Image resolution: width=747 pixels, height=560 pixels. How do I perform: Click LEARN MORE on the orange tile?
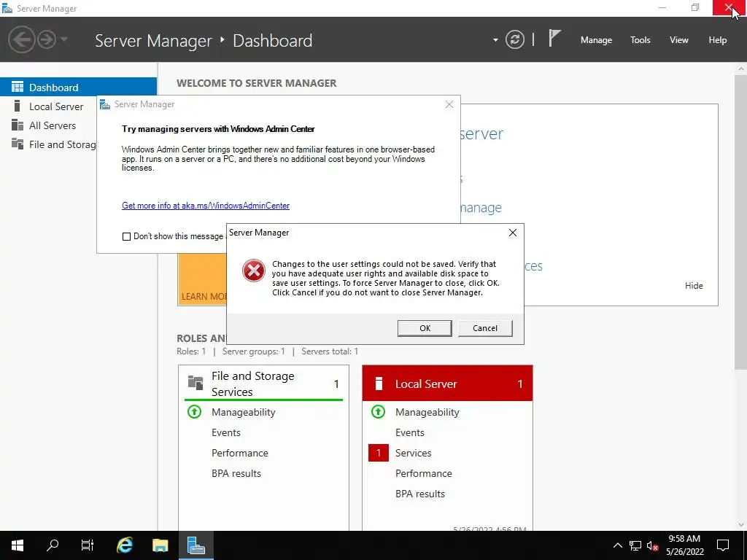(204, 297)
